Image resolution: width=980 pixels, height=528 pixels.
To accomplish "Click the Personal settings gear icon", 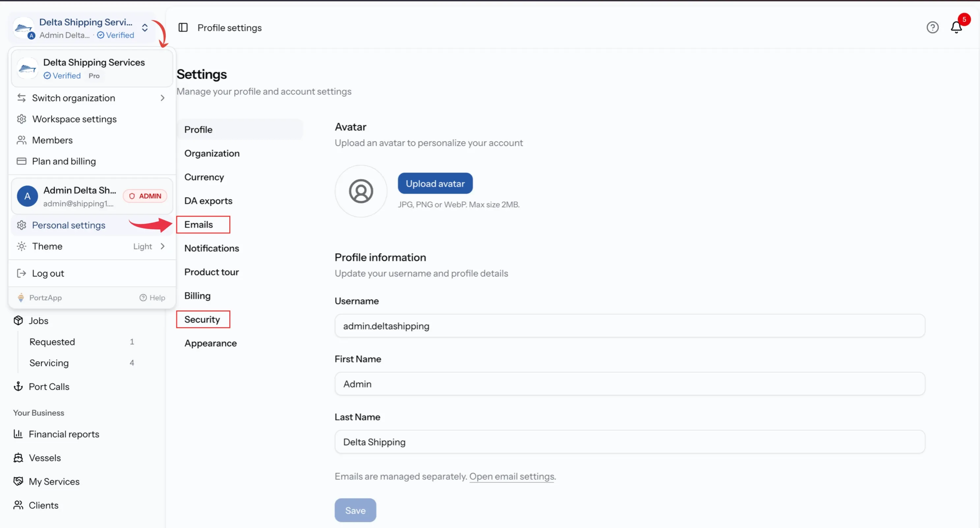I will [22, 225].
